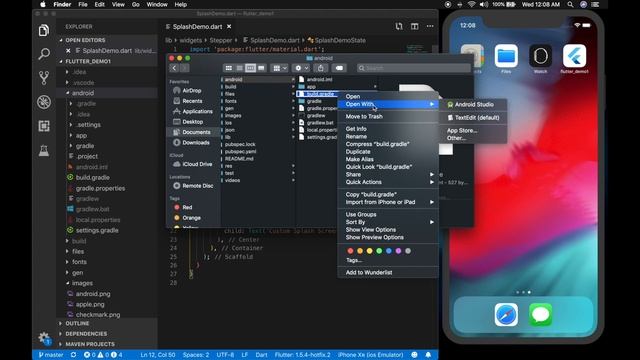640x360 pixels.
Task: Choose Add to Wunderlist
Action: (x=369, y=273)
